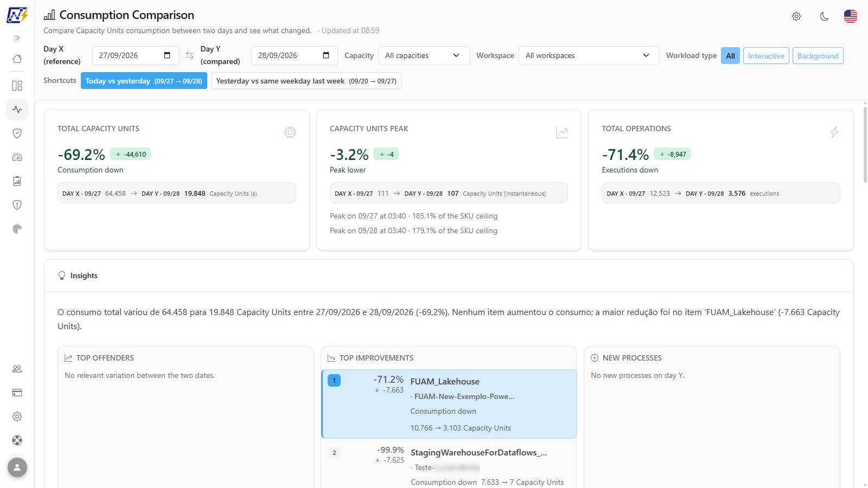Open the report document icon in the sidebar
This screenshot has height=488, width=868.
click(x=17, y=181)
